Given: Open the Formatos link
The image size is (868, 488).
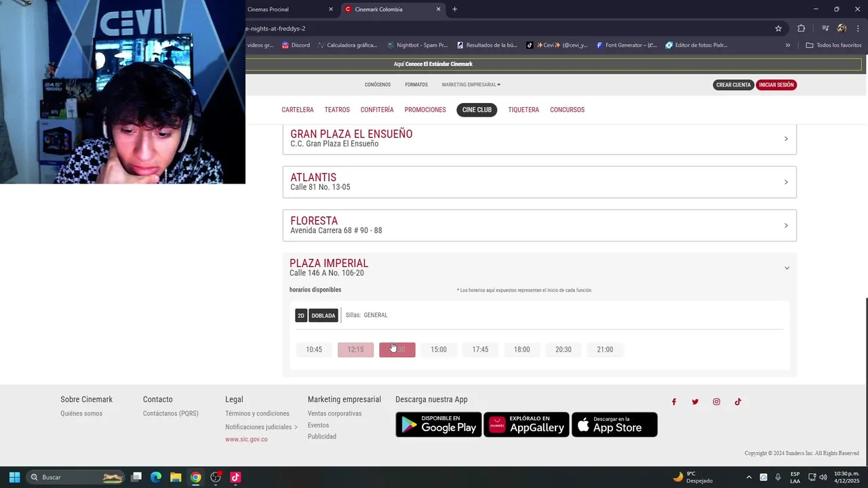Looking at the screenshot, I should 416,85.
